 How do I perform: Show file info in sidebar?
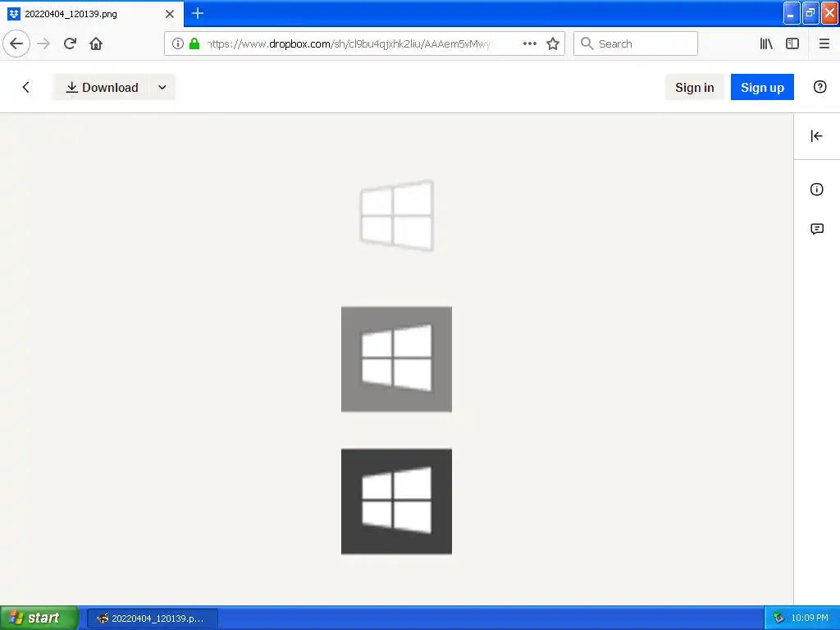click(x=816, y=189)
